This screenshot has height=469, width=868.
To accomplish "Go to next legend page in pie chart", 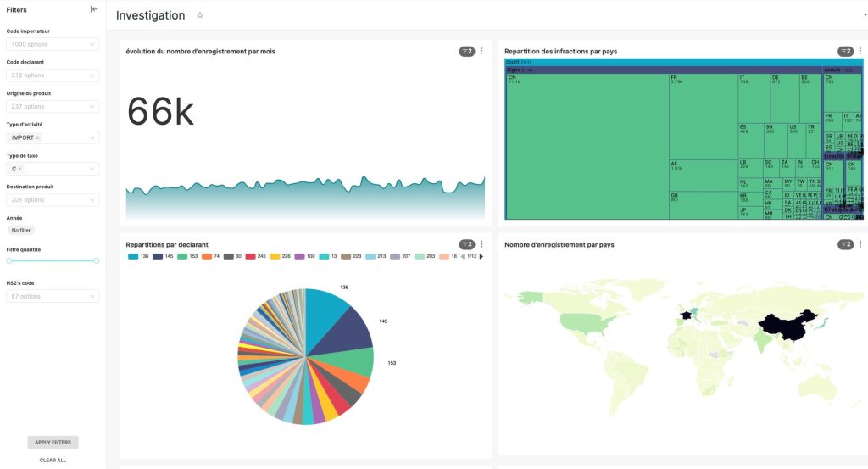I will [481, 256].
